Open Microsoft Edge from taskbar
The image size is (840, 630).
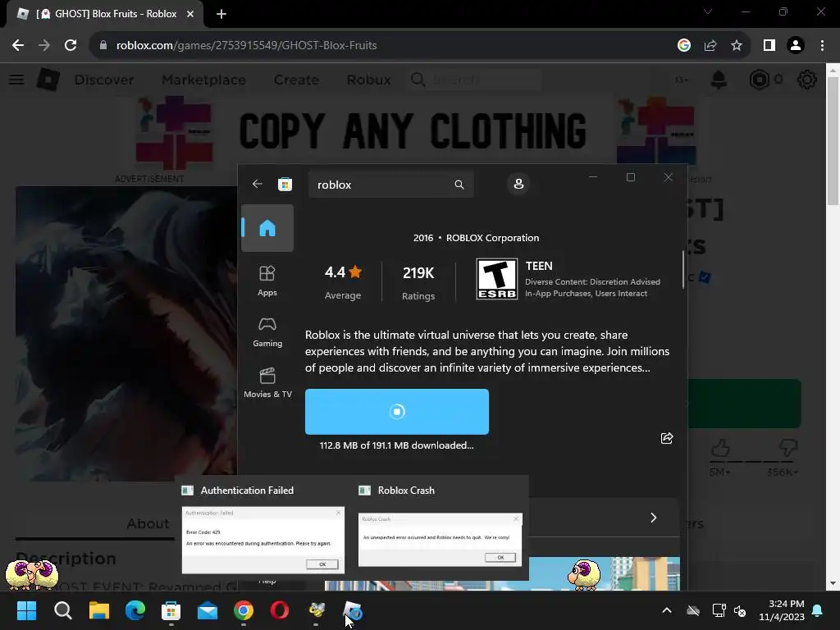pos(135,610)
